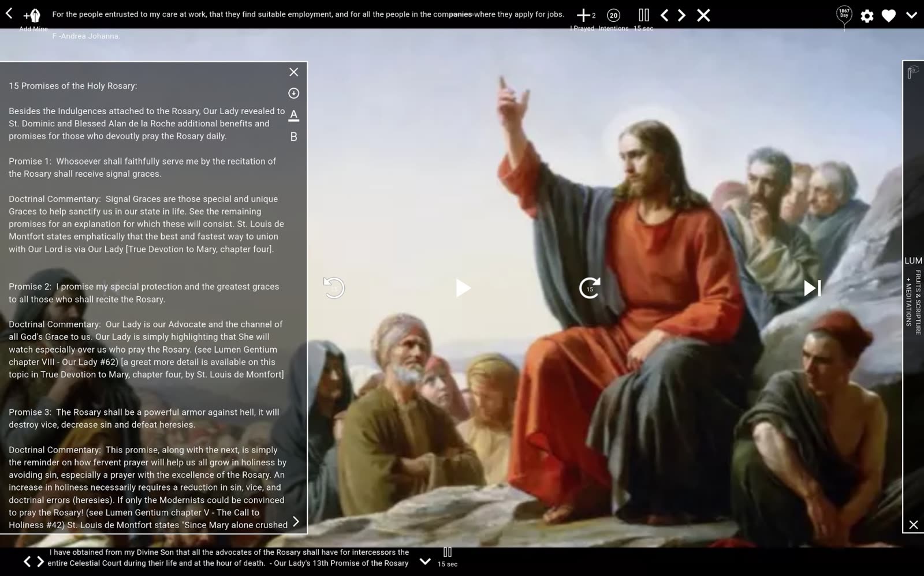The height and width of the screenshot is (576, 924).
Task: Pause the bottom quote 15 sec rotation
Action: click(x=447, y=552)
